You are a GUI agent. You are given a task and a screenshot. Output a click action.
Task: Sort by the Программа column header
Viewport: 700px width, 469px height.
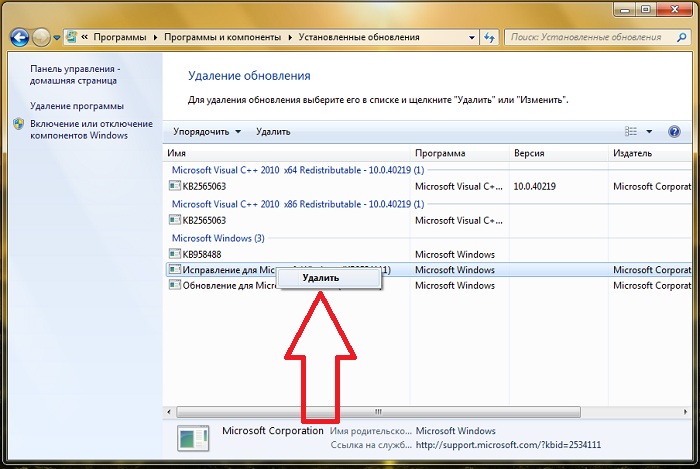point(459,153)
